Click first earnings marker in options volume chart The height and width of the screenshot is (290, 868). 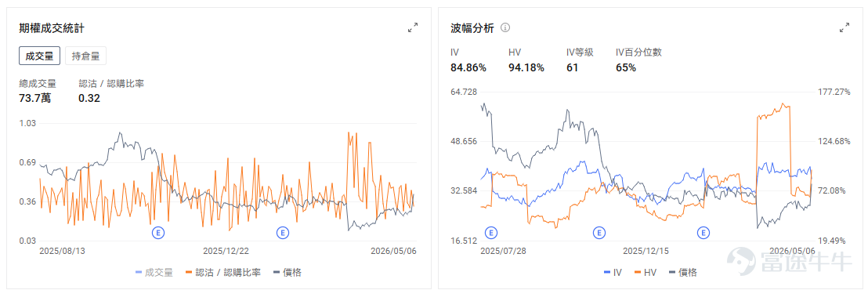coord(159,233)
